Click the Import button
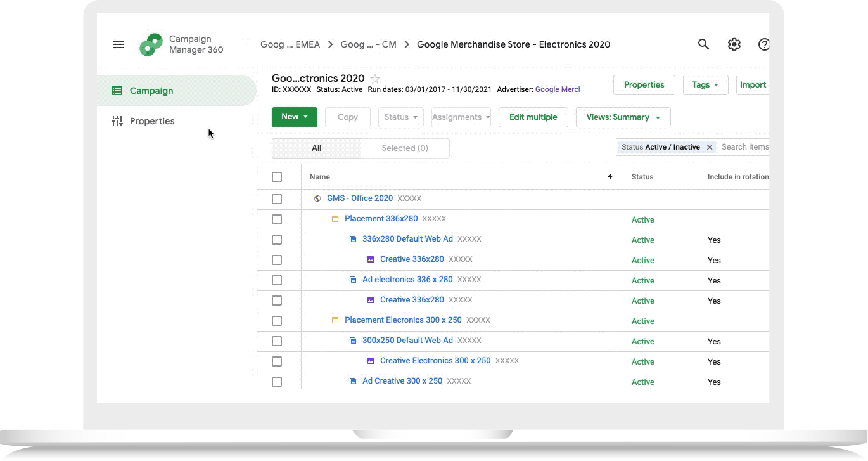This screenshot has height=461, width=868. pos(753,85)
